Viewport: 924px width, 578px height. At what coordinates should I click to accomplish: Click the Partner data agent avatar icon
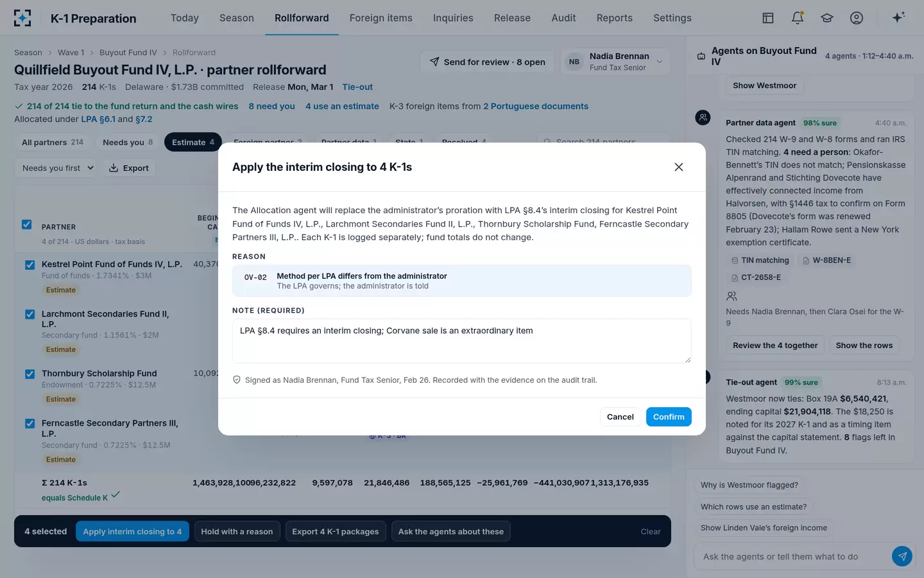(703, 118)
